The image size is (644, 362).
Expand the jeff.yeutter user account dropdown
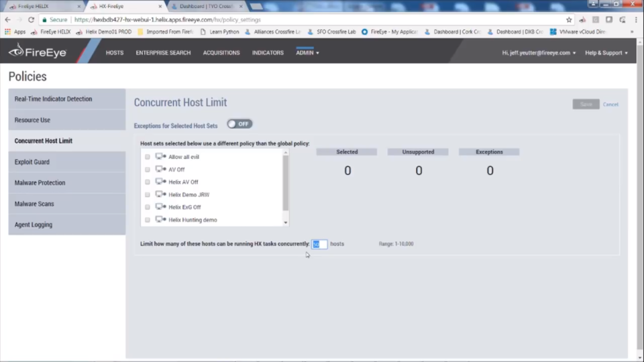(x=539, y=52)
